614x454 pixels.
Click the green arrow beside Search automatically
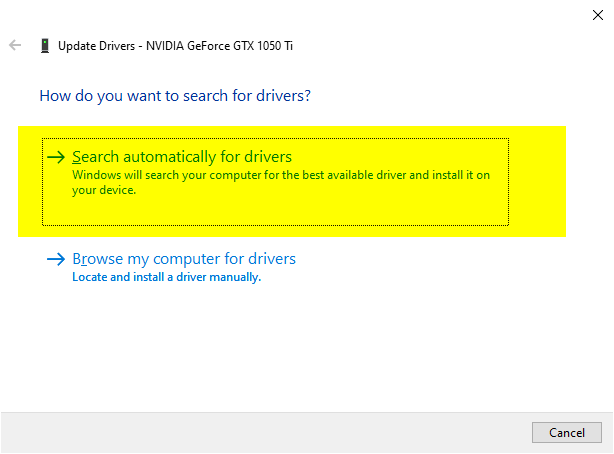[56, 157]
